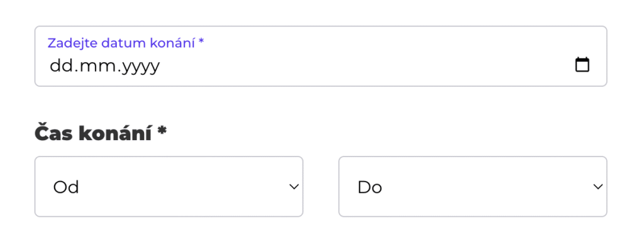Image resolution: width=644 pixels, height=240 pixels.
Task: Open the 'Do' end time dropdown
Action: [473, 187]
